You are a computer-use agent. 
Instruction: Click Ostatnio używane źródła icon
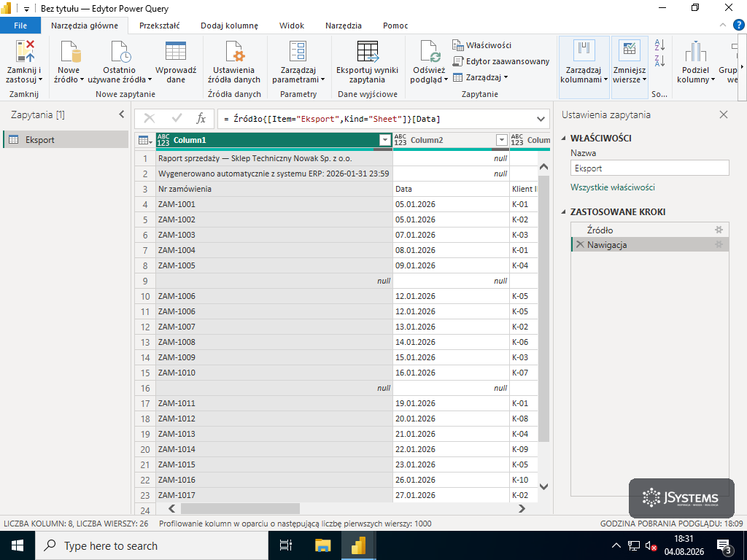(120, 51)
